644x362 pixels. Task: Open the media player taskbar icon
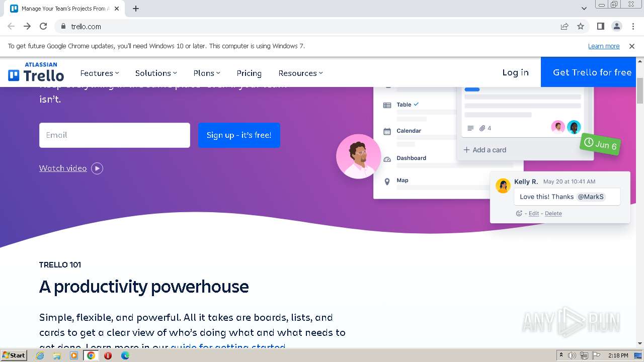pyautogui.click(x=74, y=355)
